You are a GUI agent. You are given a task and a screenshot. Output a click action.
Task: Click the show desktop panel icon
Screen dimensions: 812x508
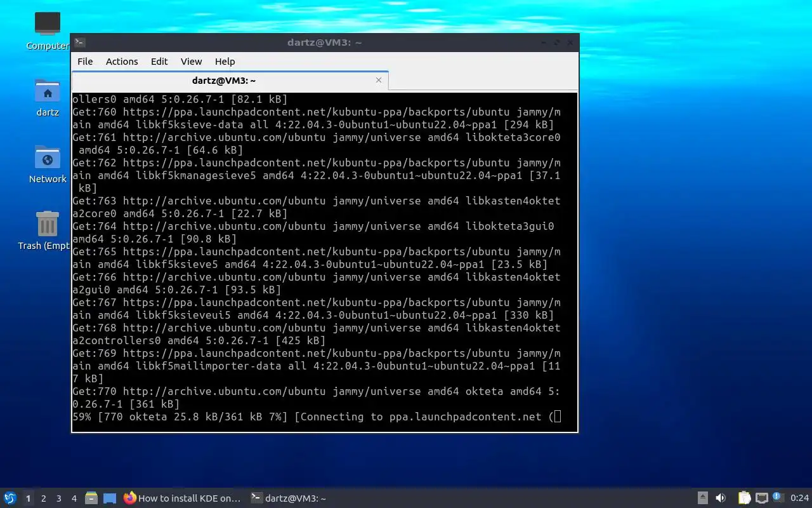(x=110, y=498)
